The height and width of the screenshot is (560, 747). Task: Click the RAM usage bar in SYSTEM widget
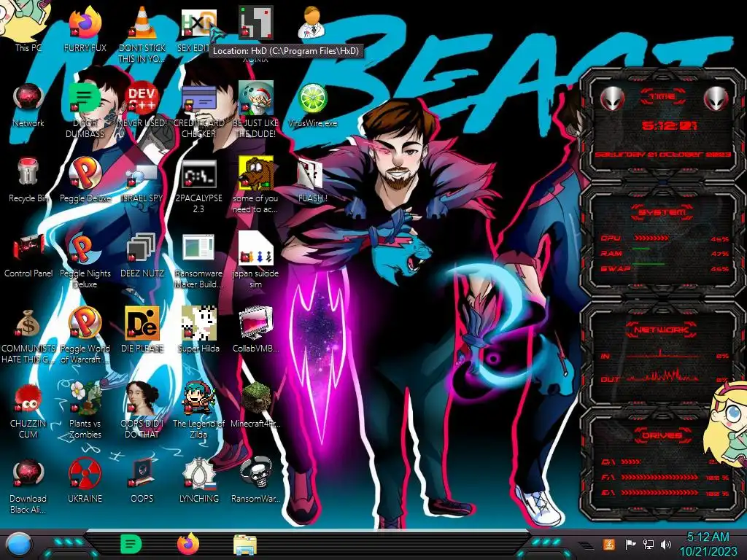[x=640, y=249]
